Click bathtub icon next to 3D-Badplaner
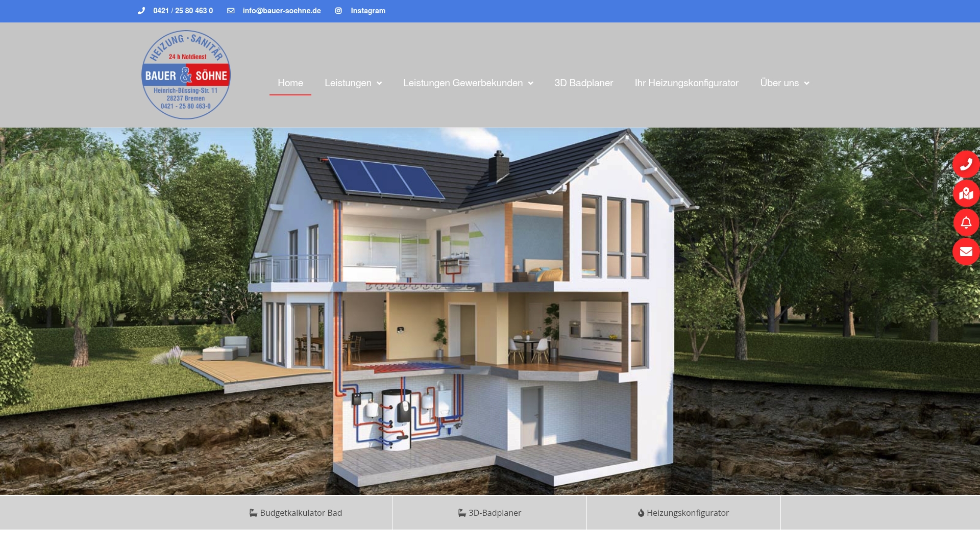980x551 pixels. 462,513
